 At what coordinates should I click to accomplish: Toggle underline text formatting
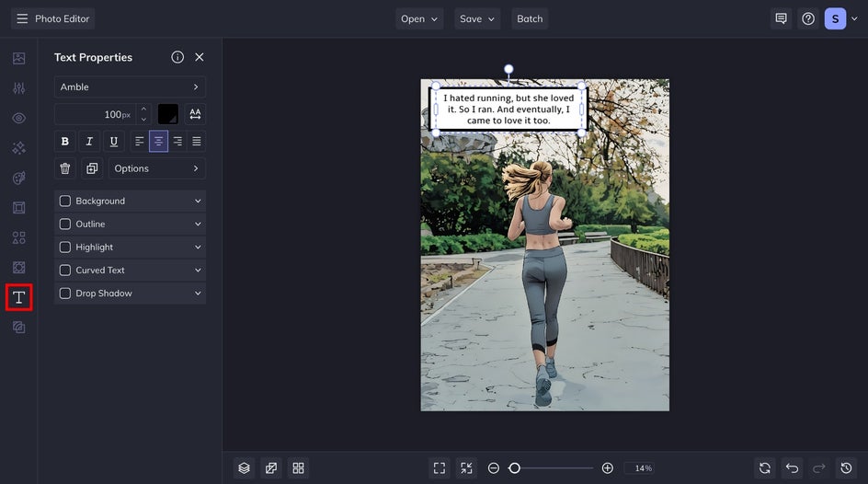tap(113, 141)
